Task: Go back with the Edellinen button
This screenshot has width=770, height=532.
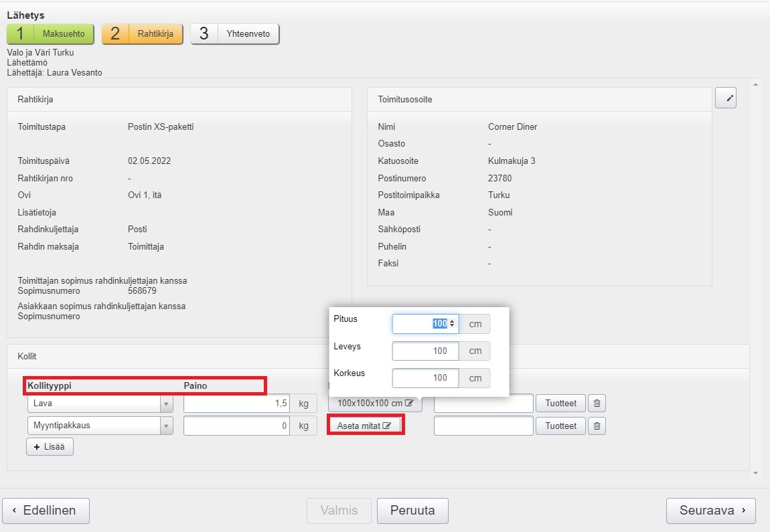Action: click(x=46, y=511)
